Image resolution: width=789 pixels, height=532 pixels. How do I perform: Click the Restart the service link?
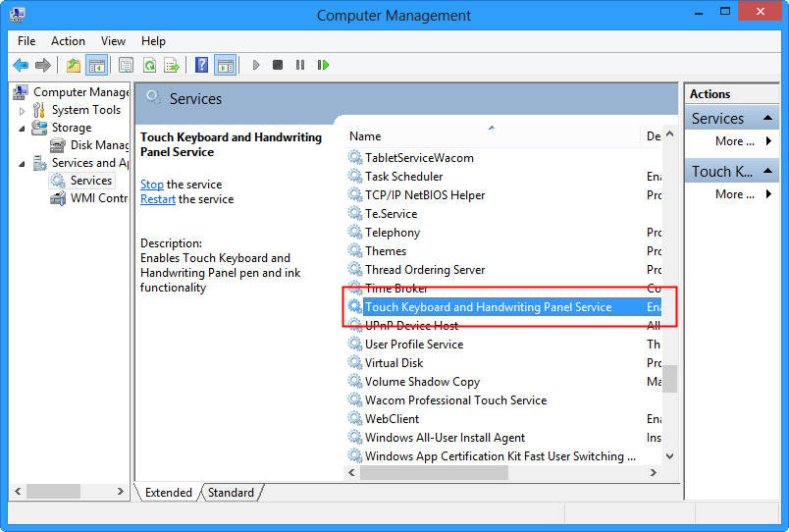[158, 199]
